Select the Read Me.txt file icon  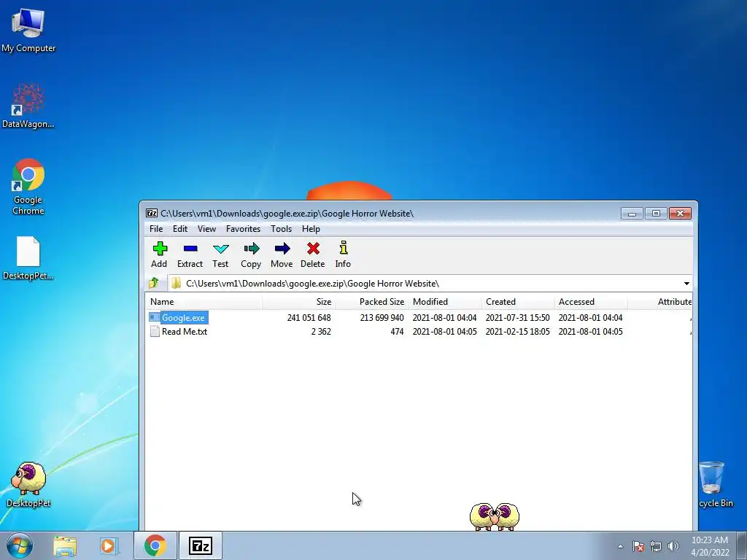(x=155, y=332)
